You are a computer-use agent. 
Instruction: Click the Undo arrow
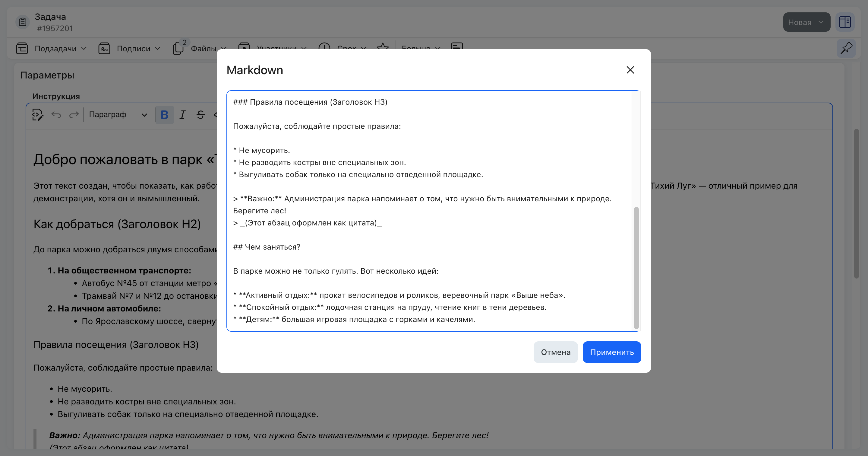56,115
